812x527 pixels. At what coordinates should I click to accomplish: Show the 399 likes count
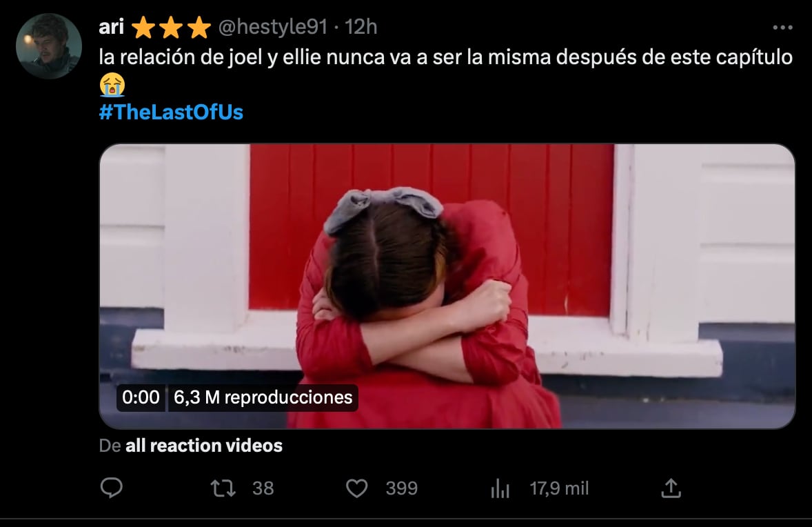point(401,488)
